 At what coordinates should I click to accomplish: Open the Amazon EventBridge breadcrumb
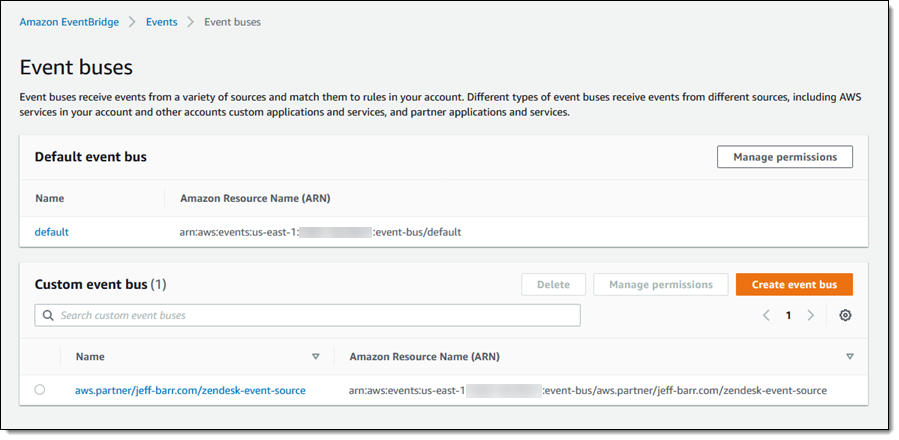pyautogui.click(x=69, y=21)
